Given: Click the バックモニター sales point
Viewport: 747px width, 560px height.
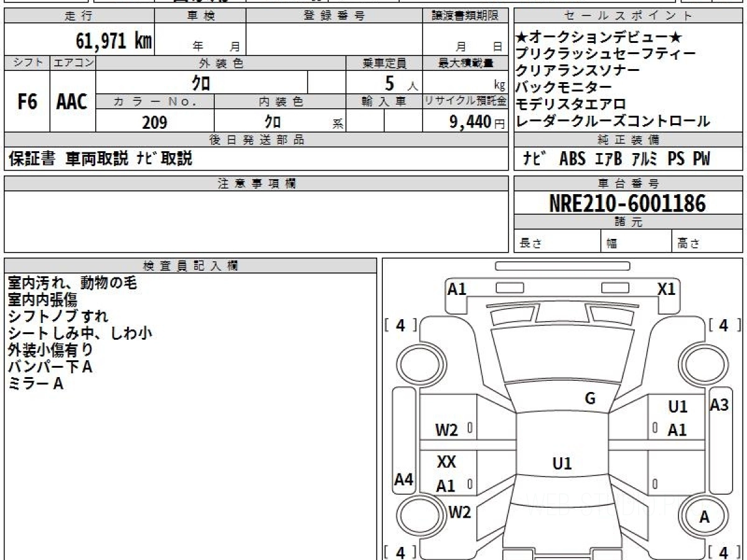Looking at the screenshot, I should coord(563,88).
